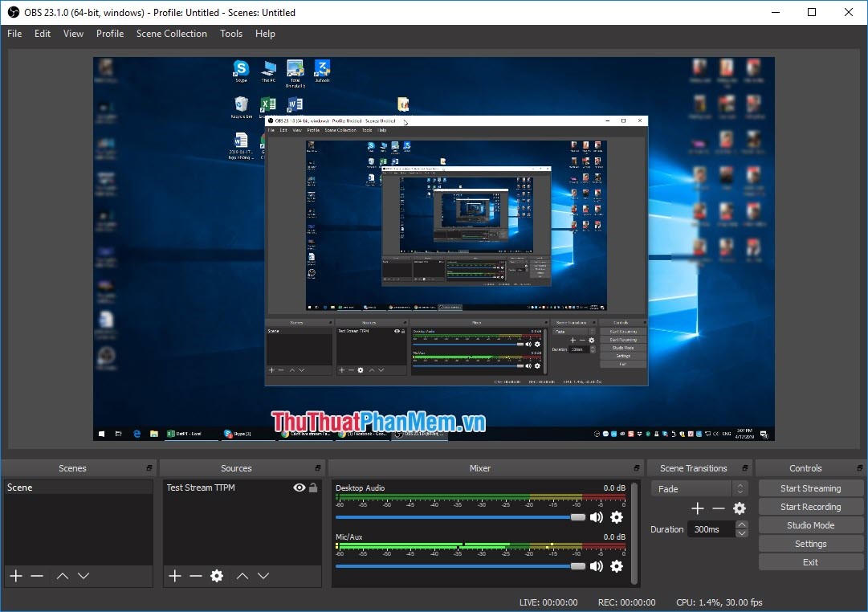This screenshot has height=612, width=868.
Task: Add a new scene with the plus icon
Action: pos(15,576)
